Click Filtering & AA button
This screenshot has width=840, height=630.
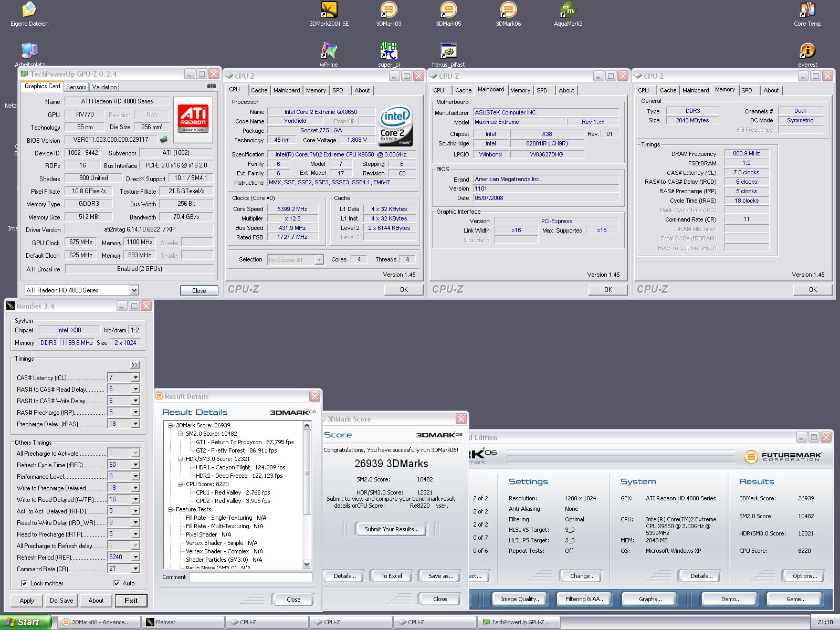[x=585, y=599]
